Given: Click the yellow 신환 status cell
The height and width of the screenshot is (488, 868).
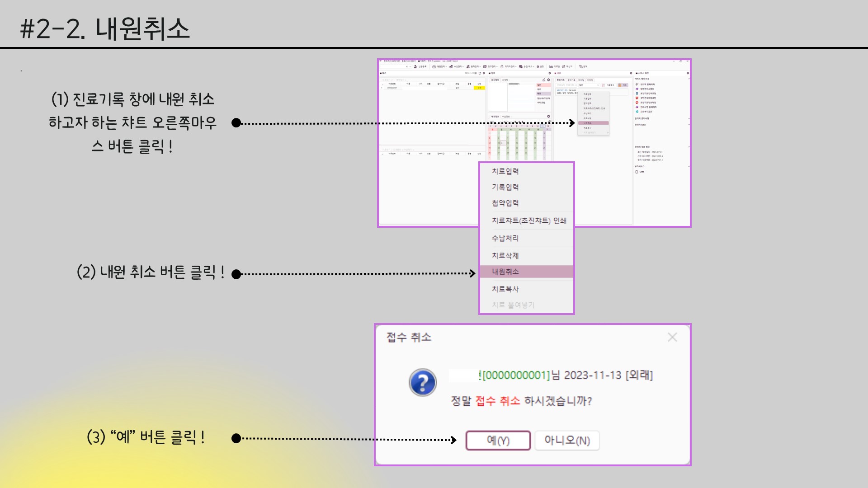Looking at the screenshot, I should [x=479, y=88].
